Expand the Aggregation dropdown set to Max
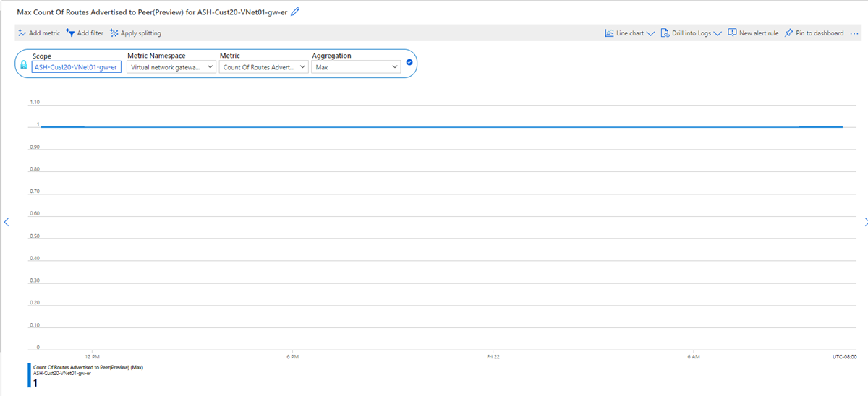 (356, 66)
